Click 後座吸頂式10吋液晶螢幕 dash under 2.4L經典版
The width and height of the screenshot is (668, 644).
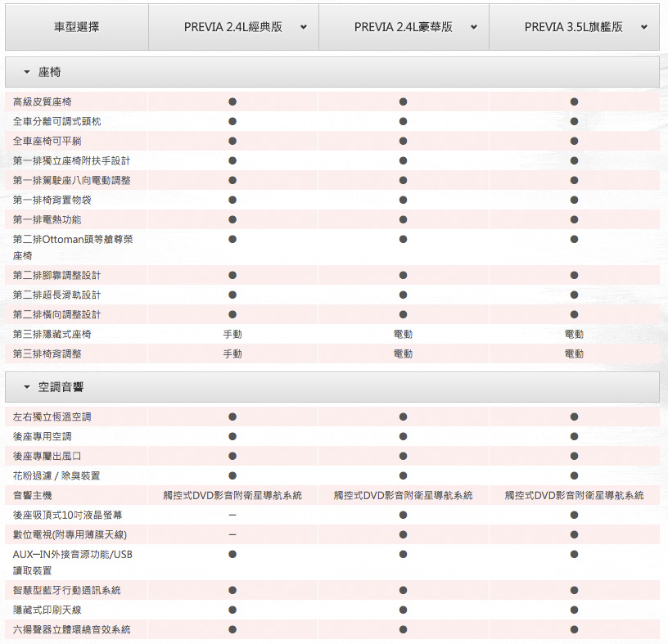(x=232, y=515)
